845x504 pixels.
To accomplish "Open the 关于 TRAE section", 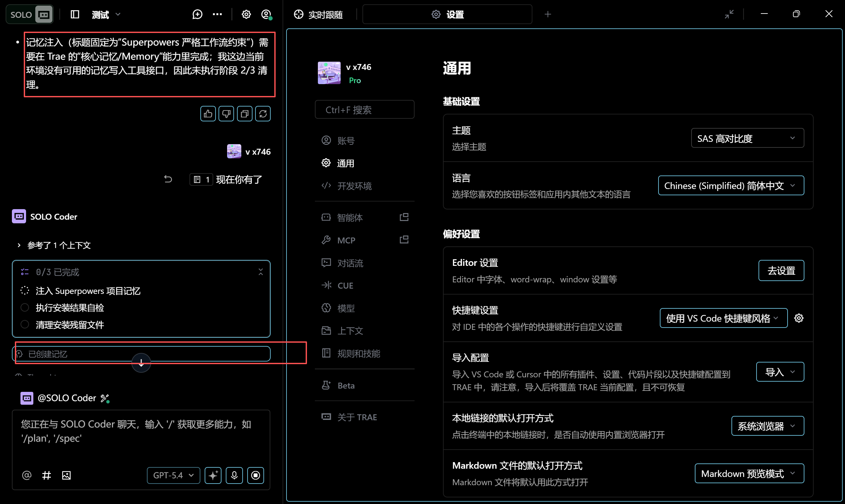I will 364,417.
